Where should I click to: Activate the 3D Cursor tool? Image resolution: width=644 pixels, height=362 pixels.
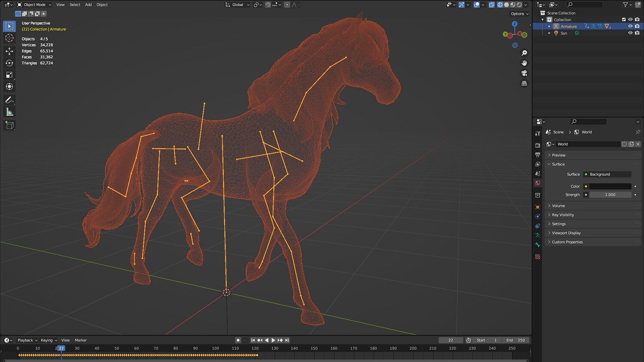pos(9,38)
